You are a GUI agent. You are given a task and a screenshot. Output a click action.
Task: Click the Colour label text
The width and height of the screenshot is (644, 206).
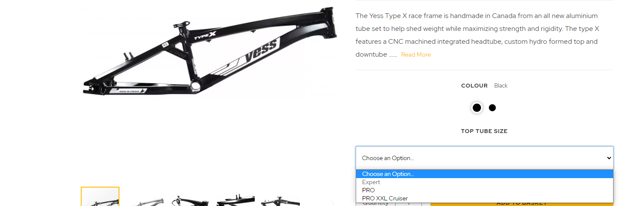pos(474,85)
